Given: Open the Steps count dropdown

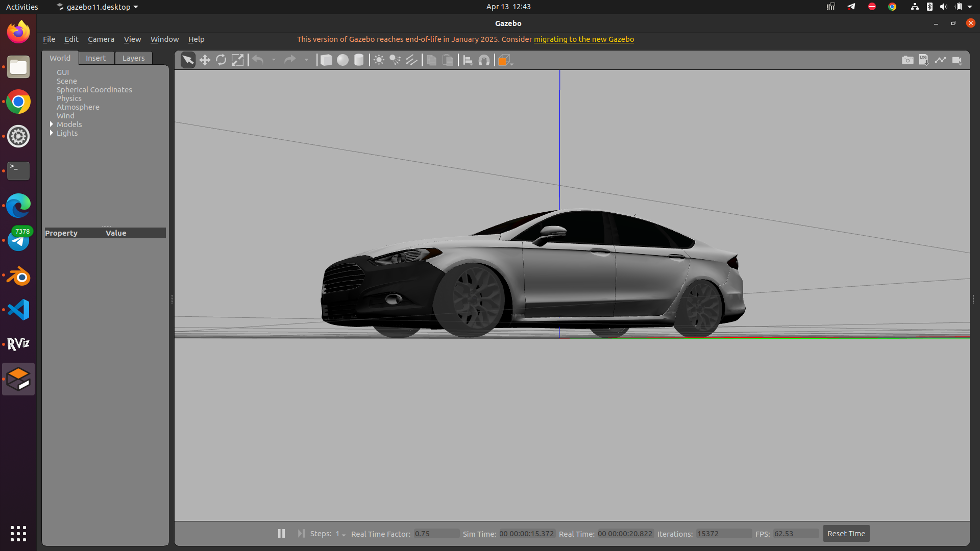Looking at the screenshot, I should click(x=340, y=534).
